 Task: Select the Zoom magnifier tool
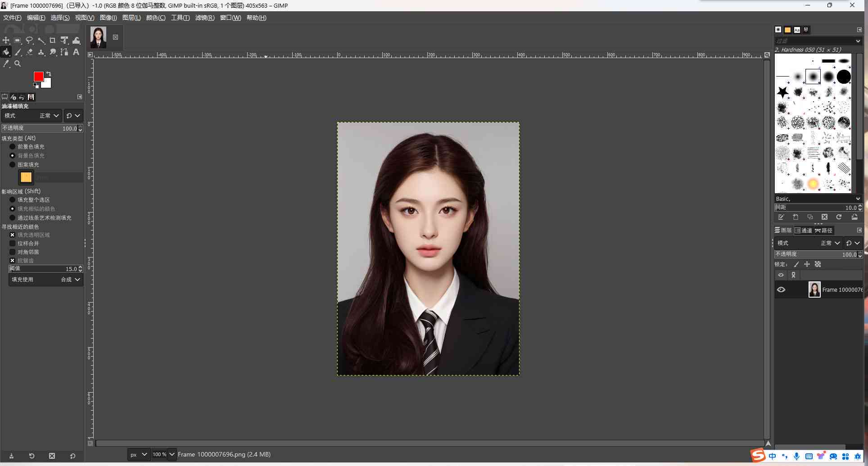(x=18, y=64)
